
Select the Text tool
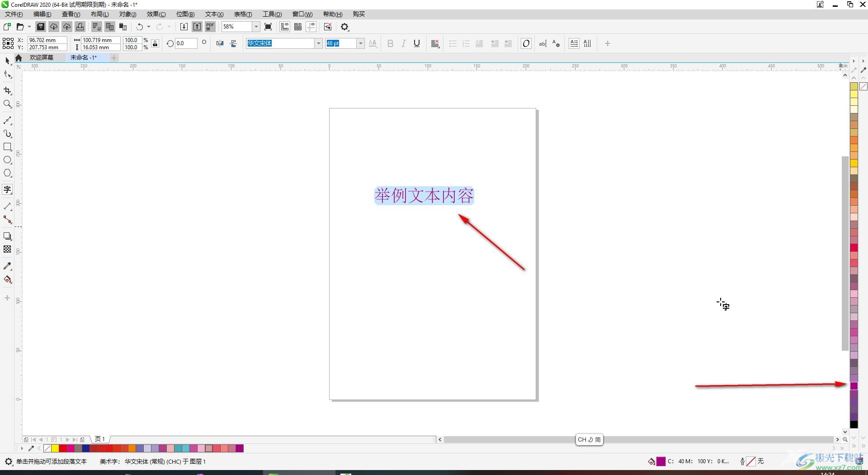(7, 189)
